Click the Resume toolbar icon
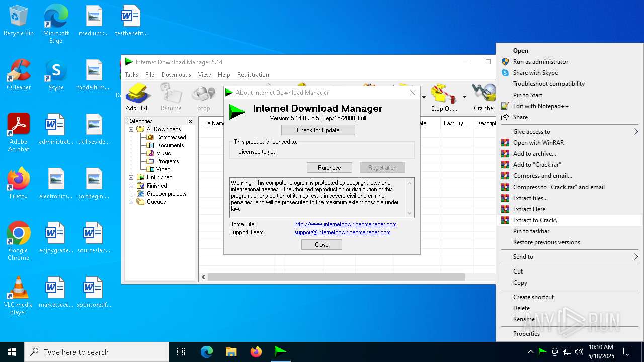Screen dimensions: 644x362 (171, 98)
